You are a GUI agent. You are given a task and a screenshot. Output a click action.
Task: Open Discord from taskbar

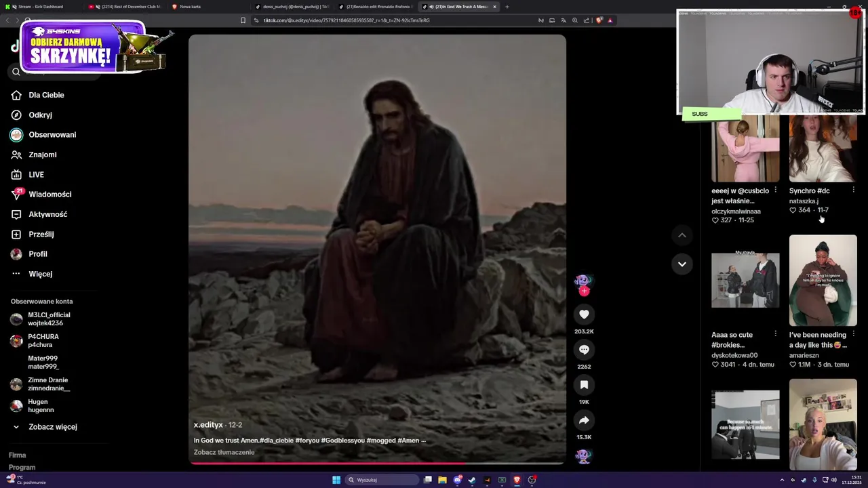458,480
